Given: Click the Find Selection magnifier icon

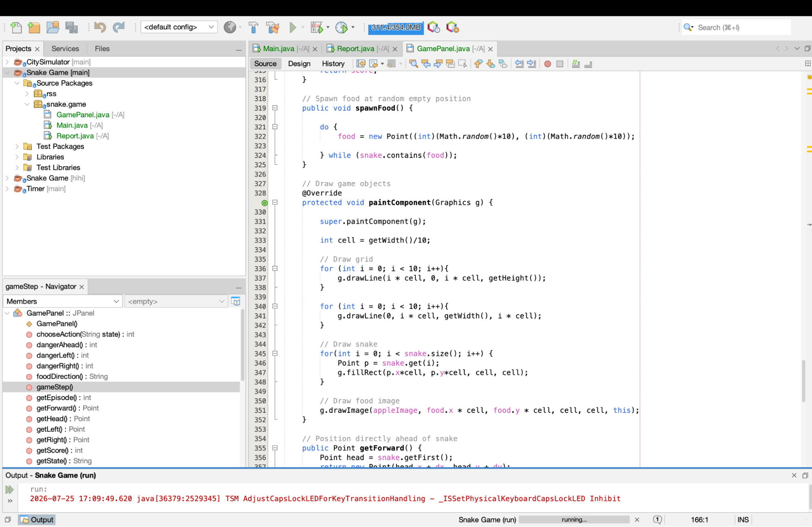Looking at the screenshot, I should click(414, 63).
